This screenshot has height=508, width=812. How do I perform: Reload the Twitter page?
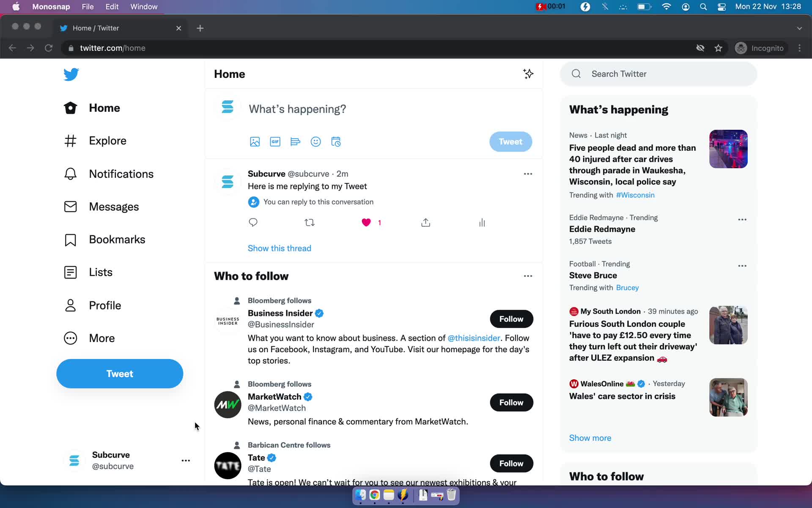click(x=49, y=48)
